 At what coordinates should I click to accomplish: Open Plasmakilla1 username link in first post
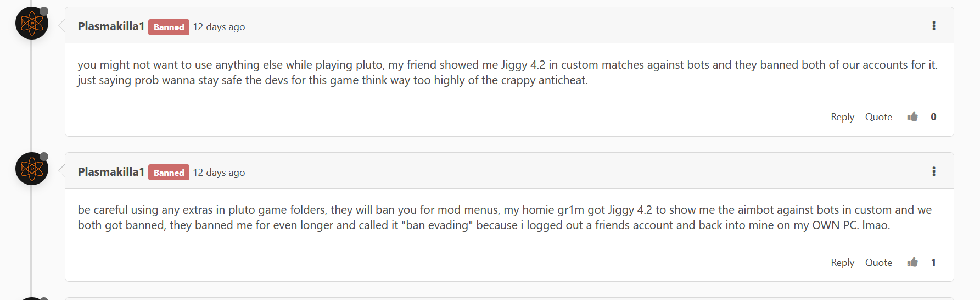[x=111, y=26]
